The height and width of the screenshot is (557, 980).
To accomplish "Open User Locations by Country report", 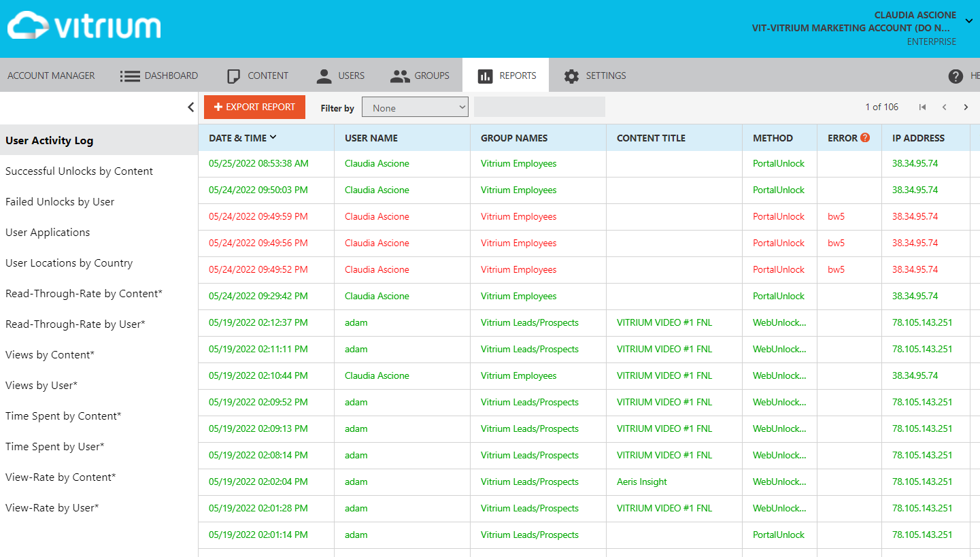I will [x=69, y=263].
